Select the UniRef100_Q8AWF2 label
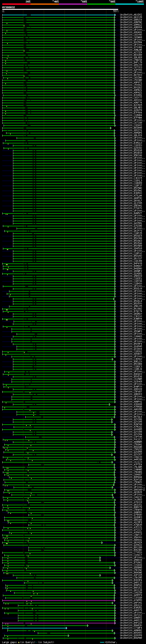Image resolution: width=146 pixels, height=644 pixels. [x=131, y=271]
